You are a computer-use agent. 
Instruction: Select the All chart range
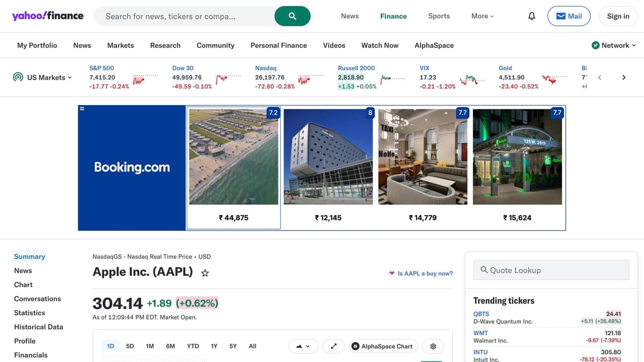coord(252,346)
